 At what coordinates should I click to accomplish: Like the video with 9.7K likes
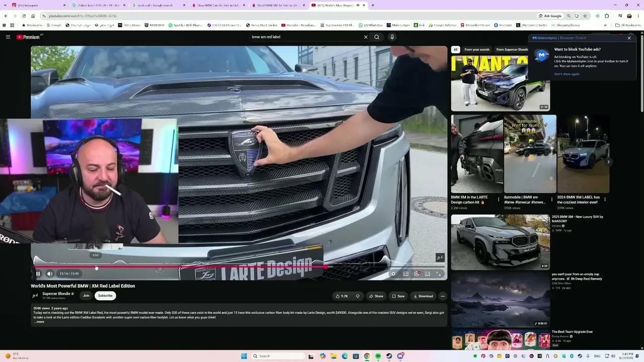tap(342, 296)
